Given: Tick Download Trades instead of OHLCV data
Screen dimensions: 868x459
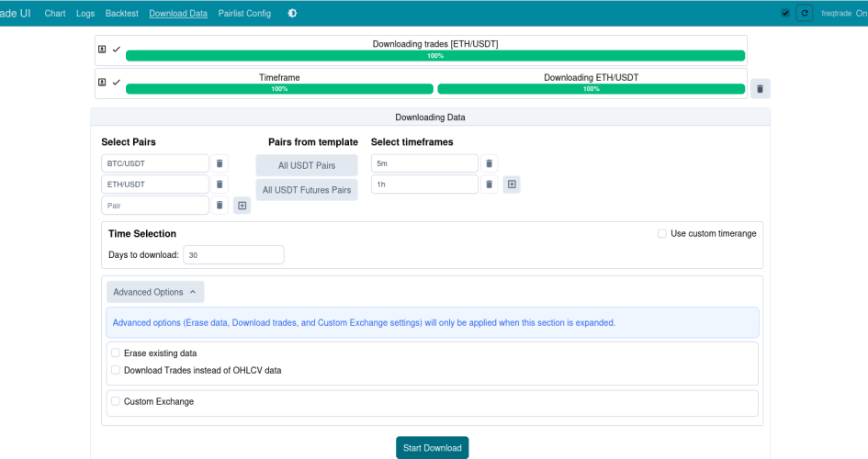Looking at the screenshot, I should pyautogui.click(x=116, y=370).
